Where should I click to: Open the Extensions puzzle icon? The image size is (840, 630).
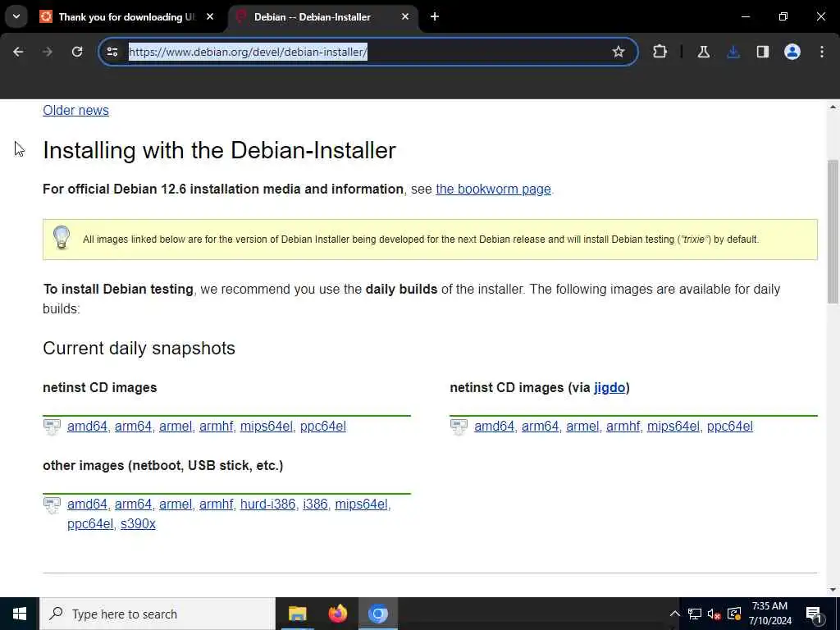click(x=660, y=52)
